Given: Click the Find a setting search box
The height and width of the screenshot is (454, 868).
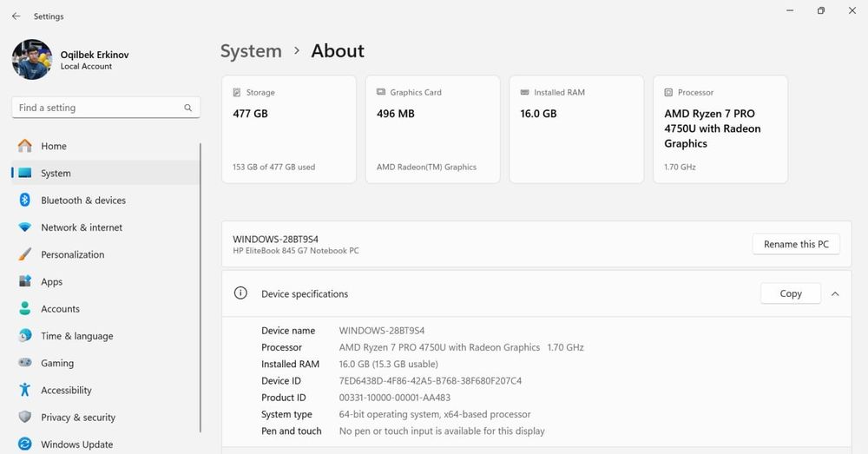Looking at the screenshot, I should (x=106, y=108).
